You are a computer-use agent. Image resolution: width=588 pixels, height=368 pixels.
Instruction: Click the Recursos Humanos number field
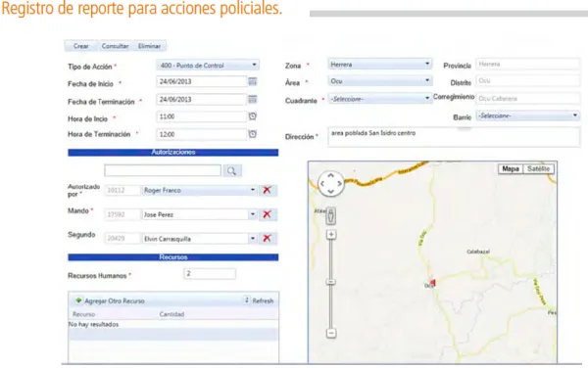click(x=210, y=274)
